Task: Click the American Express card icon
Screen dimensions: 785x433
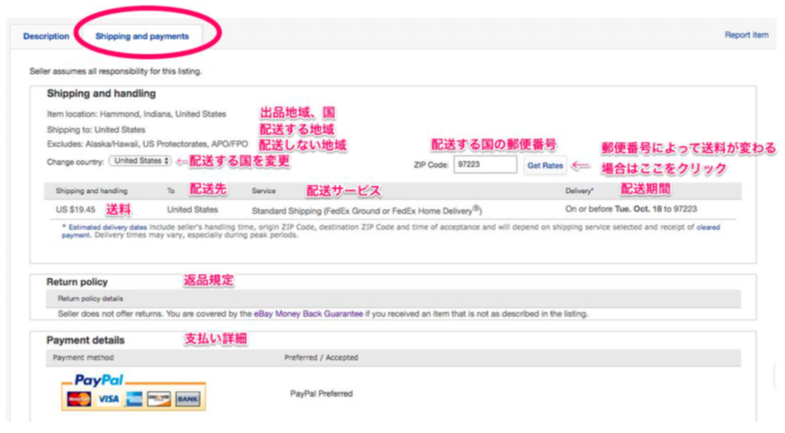Action: point(134,398)
